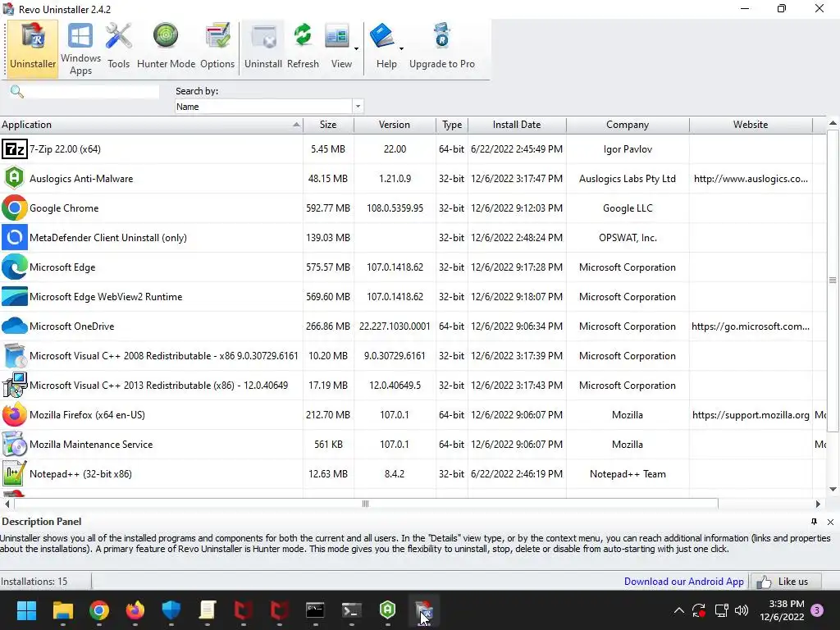
Task: Select the MetaDefender Client entry icon
Action: pos(15,237)
